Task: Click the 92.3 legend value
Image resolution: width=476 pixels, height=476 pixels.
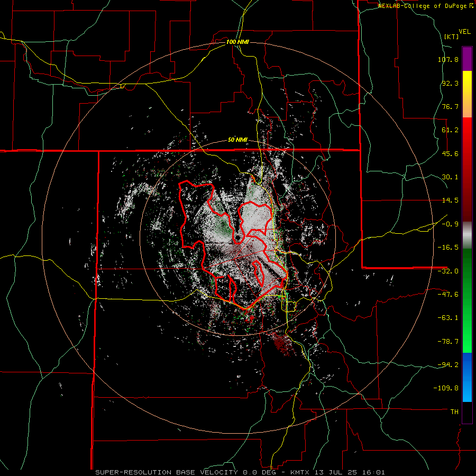Action: click(x=450, y=83)
